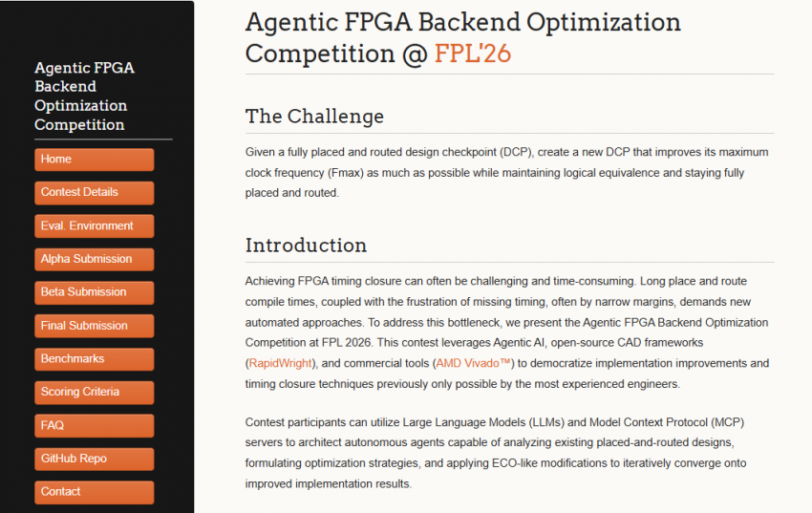
Task: Go to Contest Details page
Action: (94, 193)
